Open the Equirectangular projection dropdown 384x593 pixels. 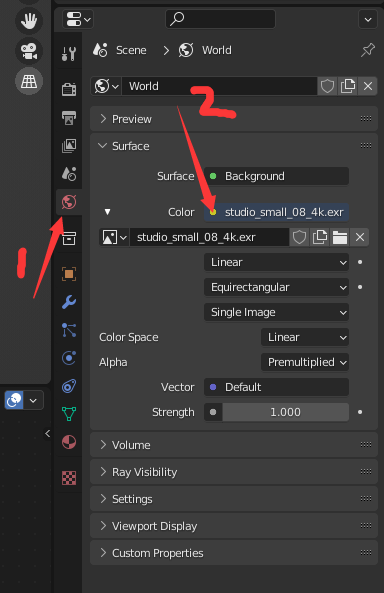click(276, 287)
